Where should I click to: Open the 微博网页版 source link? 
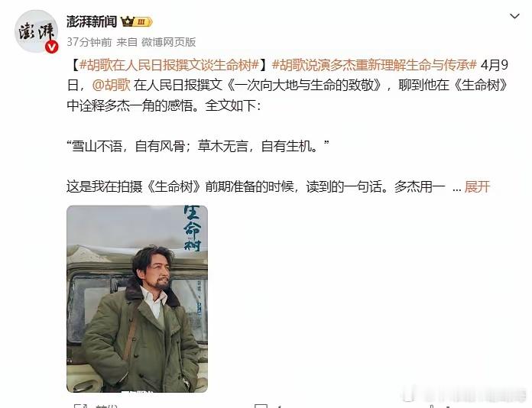[169, 42]
